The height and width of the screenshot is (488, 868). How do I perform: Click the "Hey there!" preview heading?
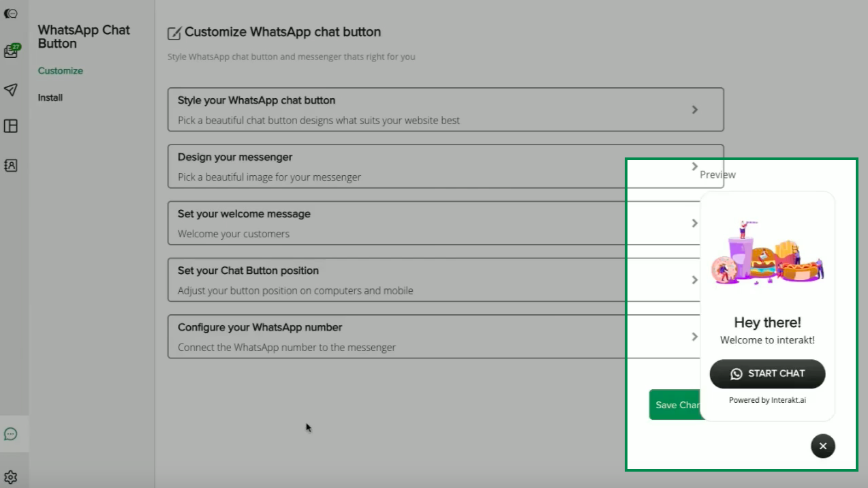[767, 322]
